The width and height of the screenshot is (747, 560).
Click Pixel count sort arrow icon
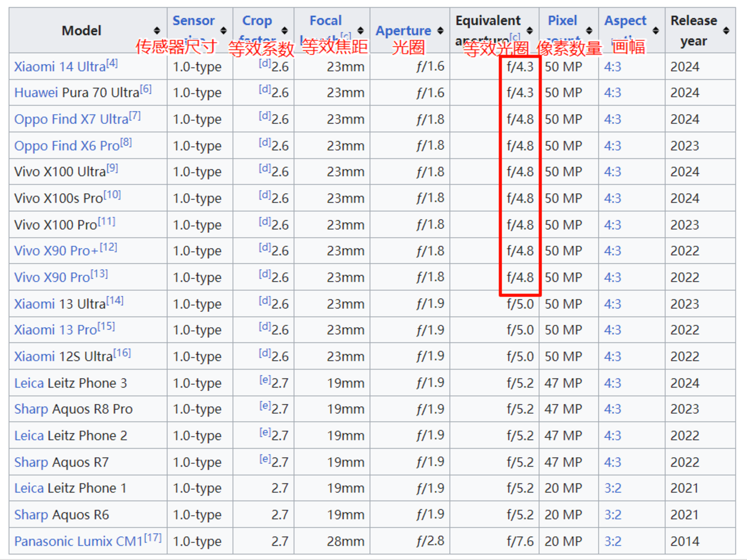[x=589, y=30]
